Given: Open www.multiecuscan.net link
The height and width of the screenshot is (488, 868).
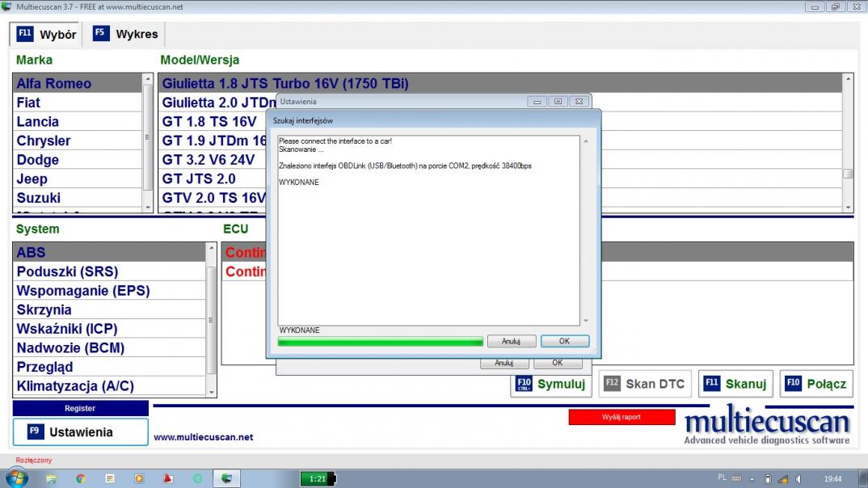Looking at the screenshot, I should [x=203, y=437].
